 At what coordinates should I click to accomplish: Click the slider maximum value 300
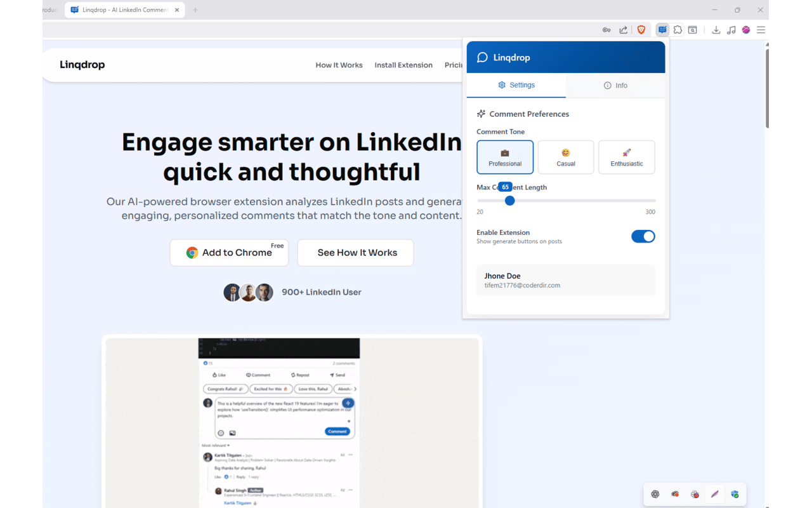(x=650, y=212)
